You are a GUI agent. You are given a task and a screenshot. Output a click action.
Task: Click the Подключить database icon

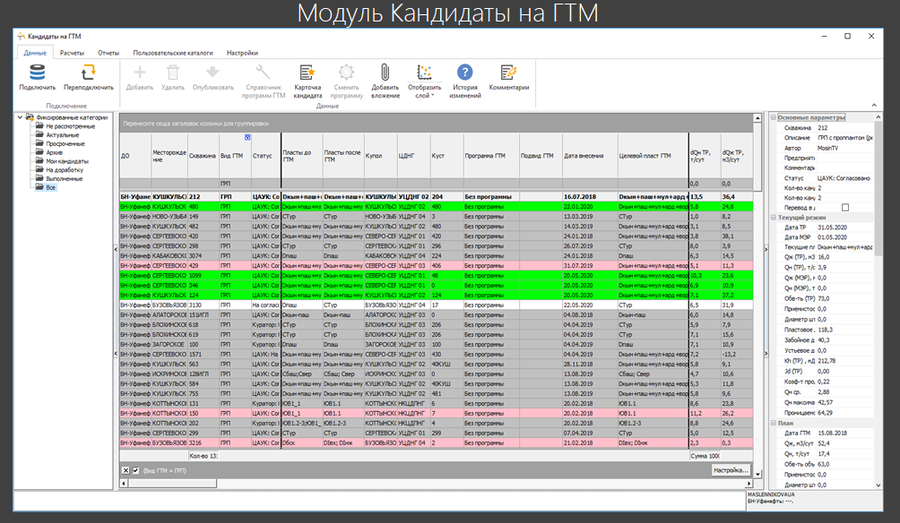point(37,72)
